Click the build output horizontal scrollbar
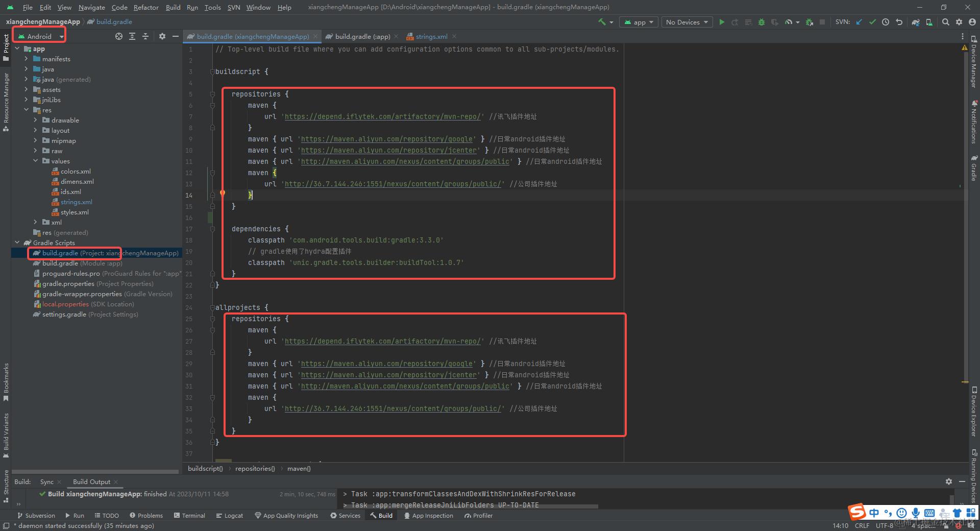The image size is (980, 531). coord(470,506)
